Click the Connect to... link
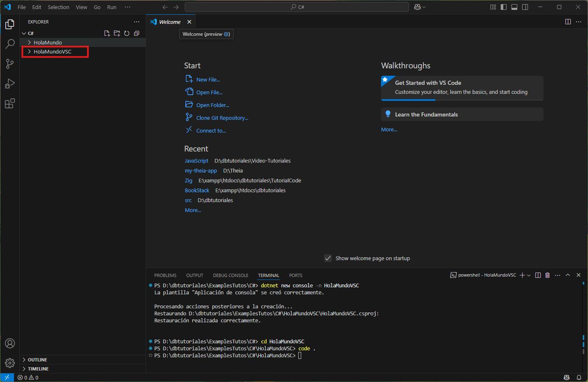Viewport: 588px width, 382px height. click(211, 130)
